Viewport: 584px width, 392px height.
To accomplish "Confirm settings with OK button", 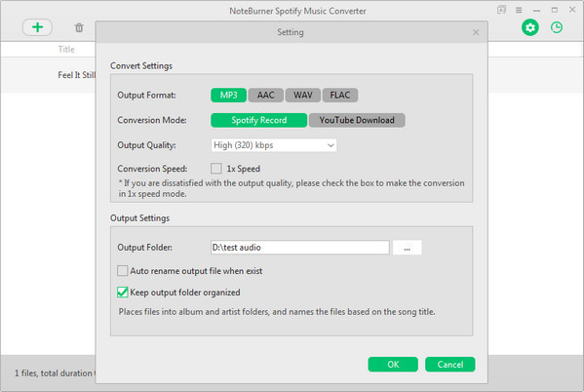I will click(393, 365).
